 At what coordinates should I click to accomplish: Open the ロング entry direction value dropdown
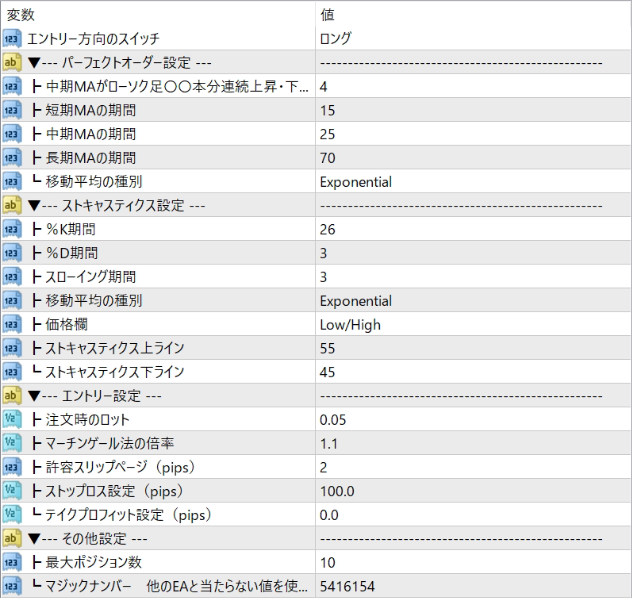[473, 39]
